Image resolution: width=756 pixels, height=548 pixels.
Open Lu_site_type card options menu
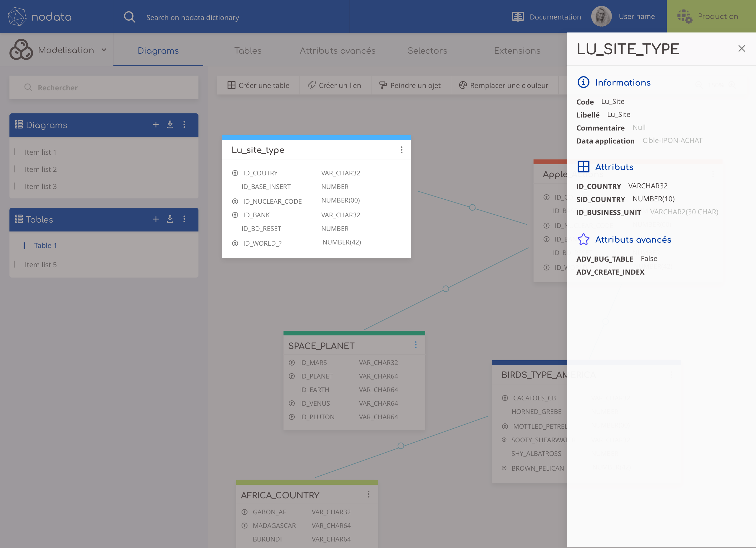click(x=401, y=150)
